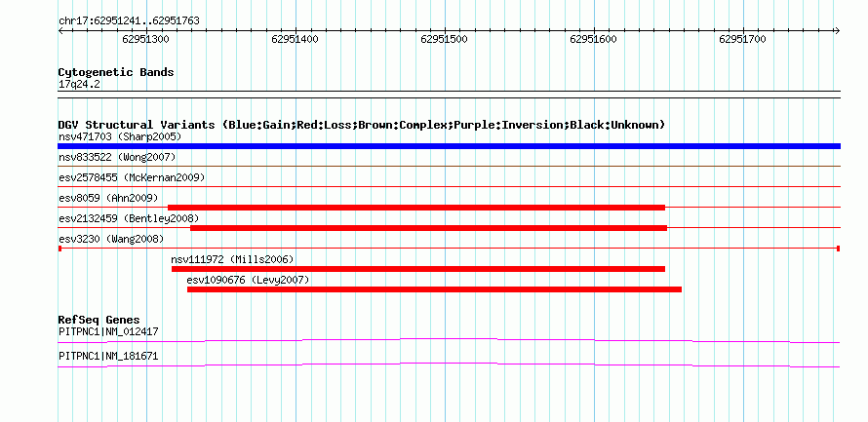Select the nsv471703 (Sharp2005) label
Image resolution: width=868 pixels, height=422 pixels.
tap(120, 136)
